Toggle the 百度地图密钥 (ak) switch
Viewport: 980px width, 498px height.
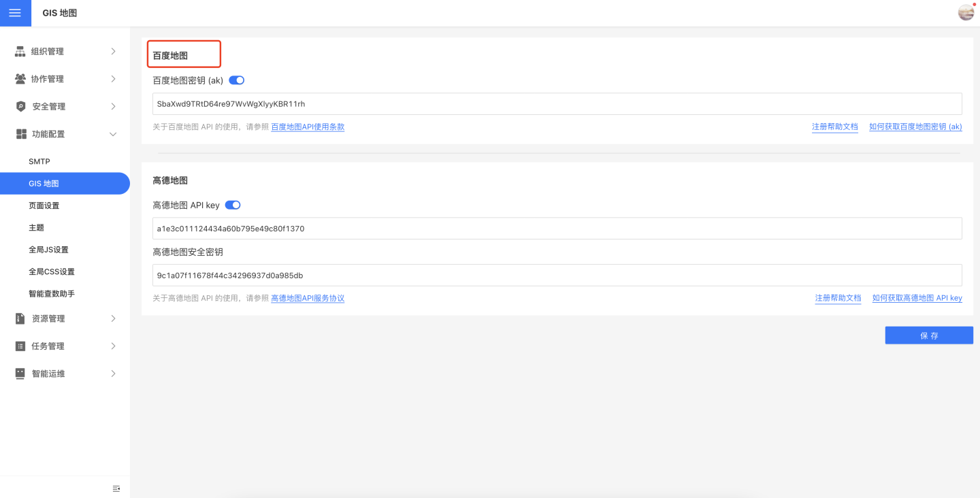[236, 80]
